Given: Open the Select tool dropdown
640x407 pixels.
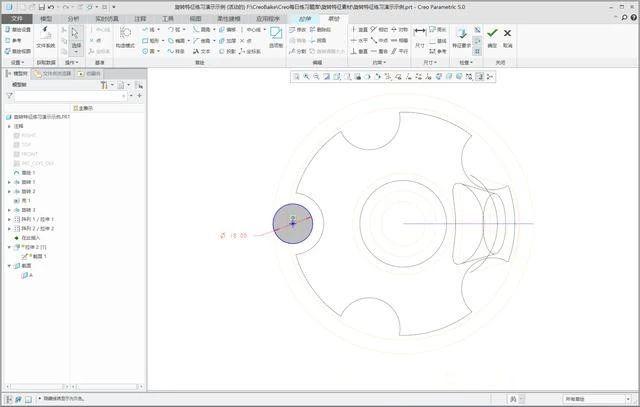Looking at the screenshot, I should (76, 52).
